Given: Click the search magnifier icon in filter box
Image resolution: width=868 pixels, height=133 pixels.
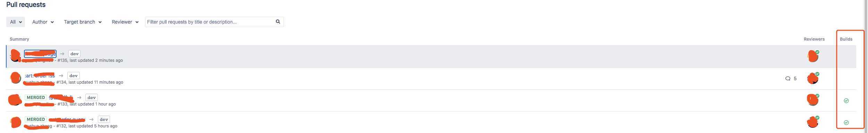Looking at the screenshot, I should [278, 22].
